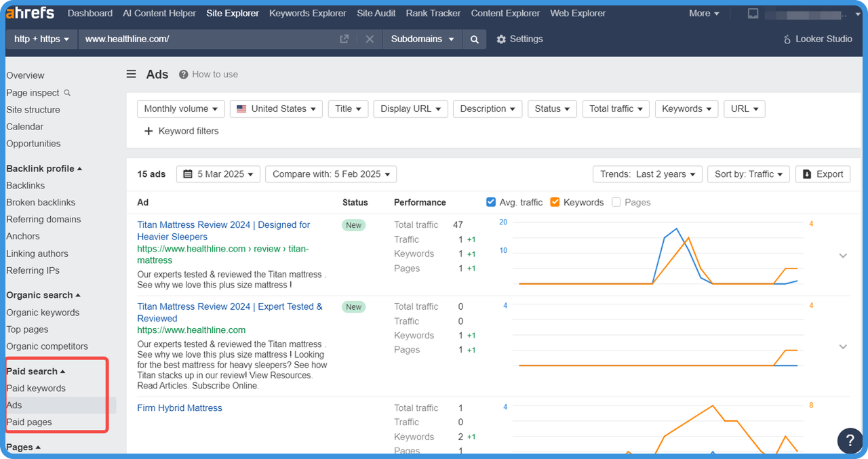Collapse Organic search section

[x=43, y=296]
